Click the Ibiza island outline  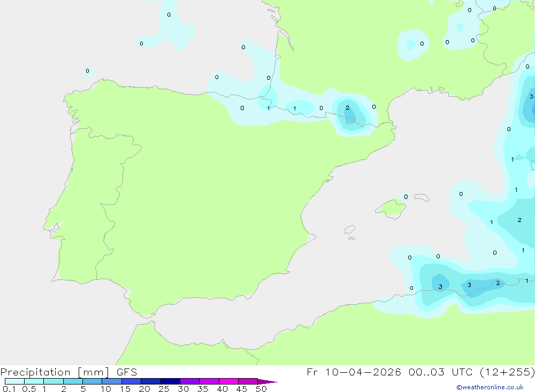[x=349, y=230]
